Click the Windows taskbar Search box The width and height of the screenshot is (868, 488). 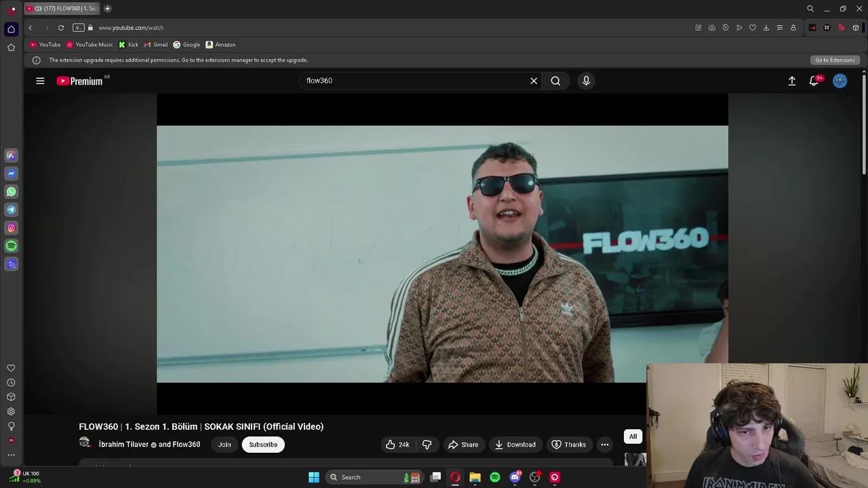coord(374,477)
